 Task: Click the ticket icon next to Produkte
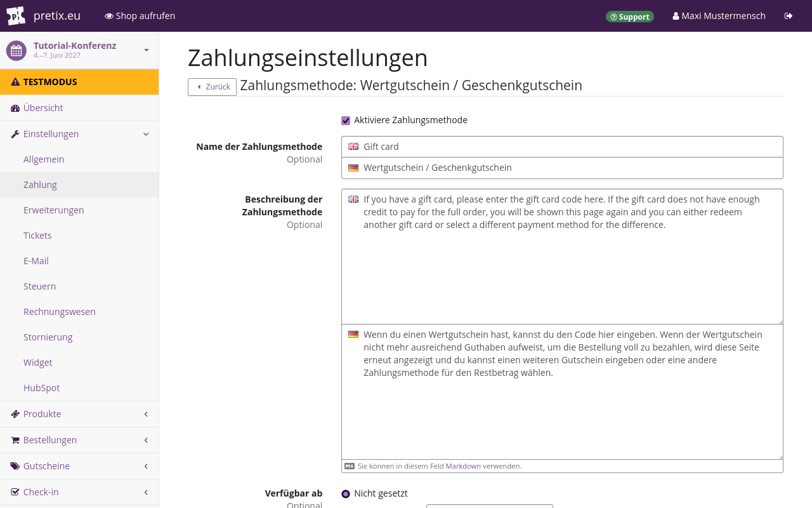(x=16, y=414)
